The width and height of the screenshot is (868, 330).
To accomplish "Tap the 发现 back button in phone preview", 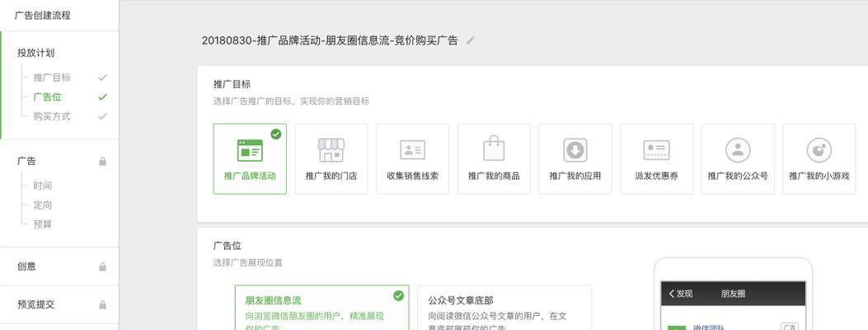I will (x=680, y=294).
